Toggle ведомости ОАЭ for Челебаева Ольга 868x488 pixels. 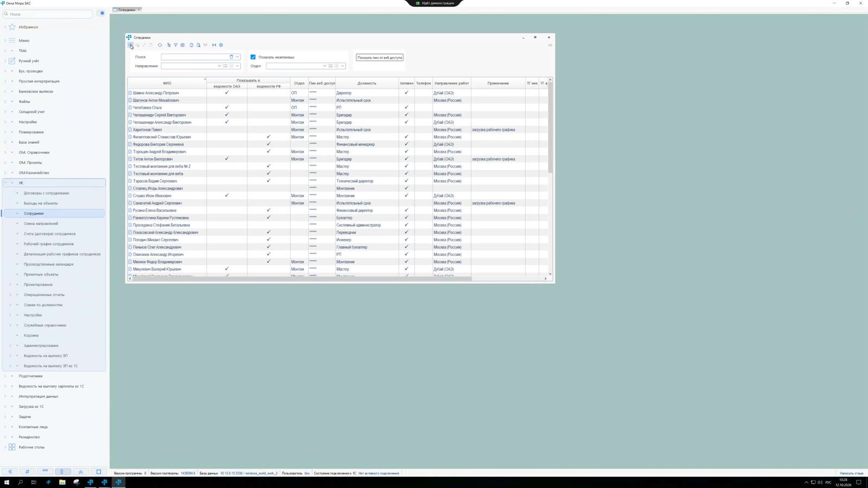click(227, 107)
